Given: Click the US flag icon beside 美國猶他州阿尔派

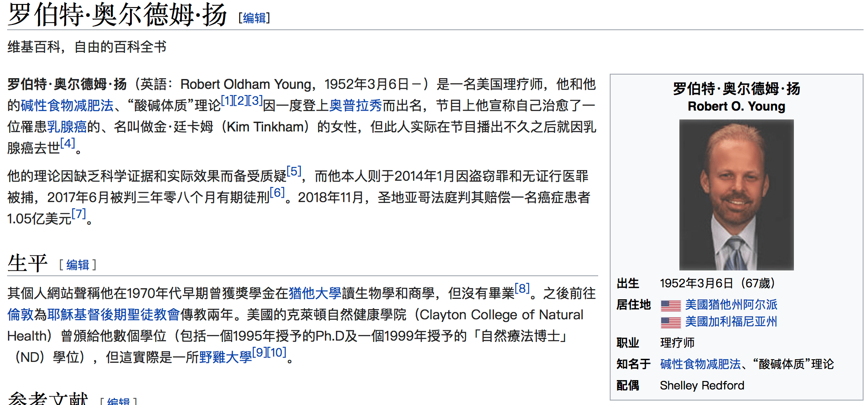Looking at the screenshot, I should coord(671,306).
